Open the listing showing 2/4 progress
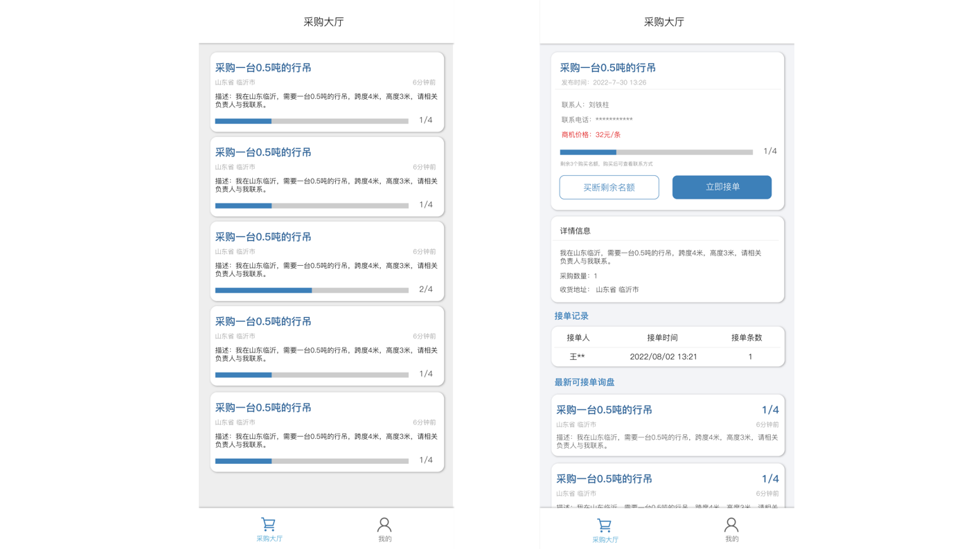This screenshot has height=549, width=980. [326, 260]
